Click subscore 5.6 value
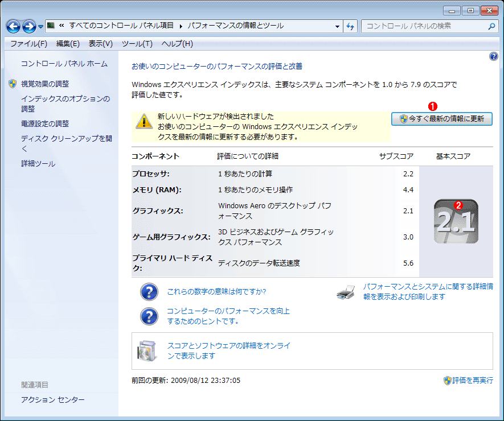This screenshot has width=504, height=421. click(x=408, y=263)
